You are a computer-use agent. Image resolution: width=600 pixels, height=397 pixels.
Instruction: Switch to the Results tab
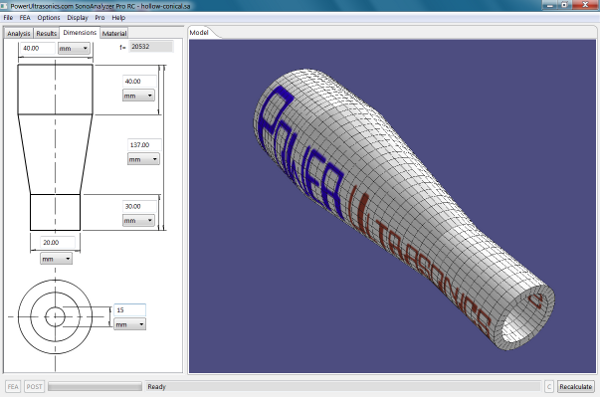tap(46, 33)
